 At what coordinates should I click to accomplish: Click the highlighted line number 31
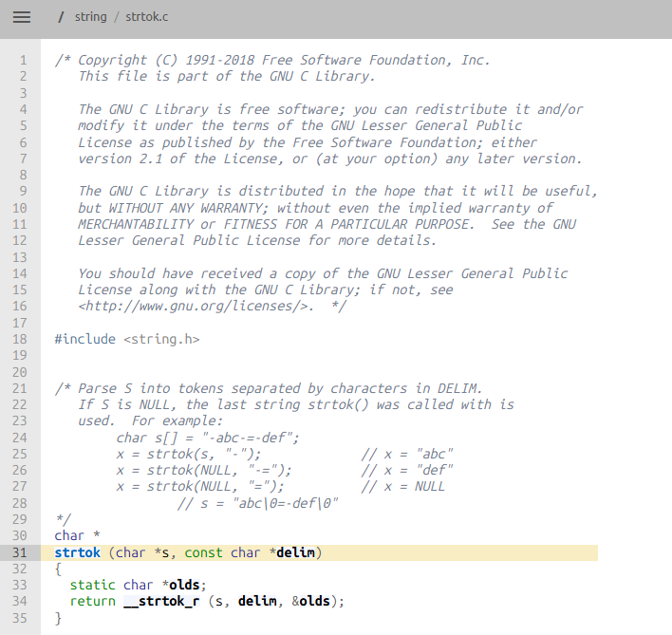pos(20,552)
